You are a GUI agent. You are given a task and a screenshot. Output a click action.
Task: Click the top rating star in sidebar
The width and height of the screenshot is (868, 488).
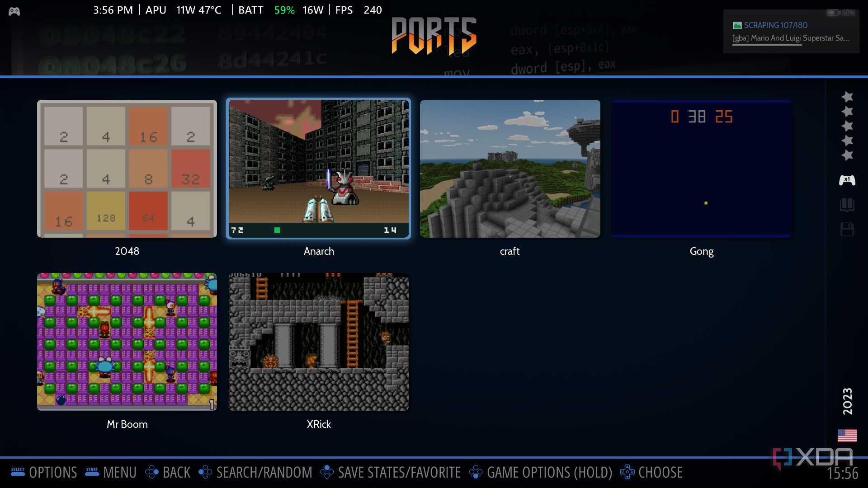pyautogui.click(x=847, y=97)
